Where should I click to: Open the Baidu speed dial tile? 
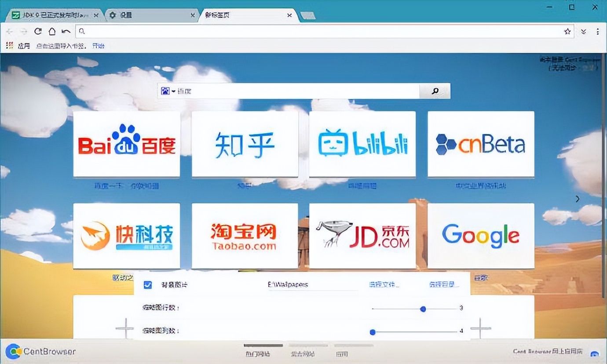click(127, 144)
